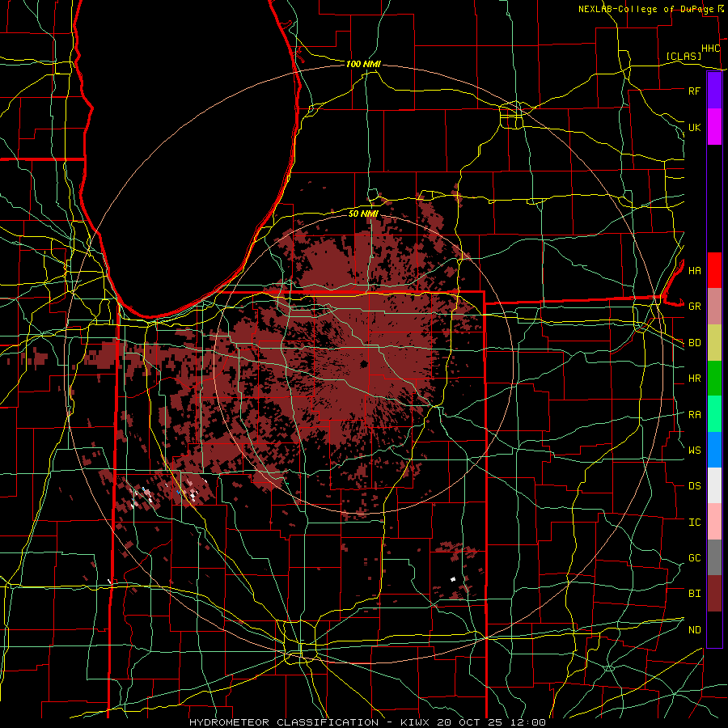Click the UK legend label
Image resolution: width=728 pixels, height=728 pixels.
point(694,127)
